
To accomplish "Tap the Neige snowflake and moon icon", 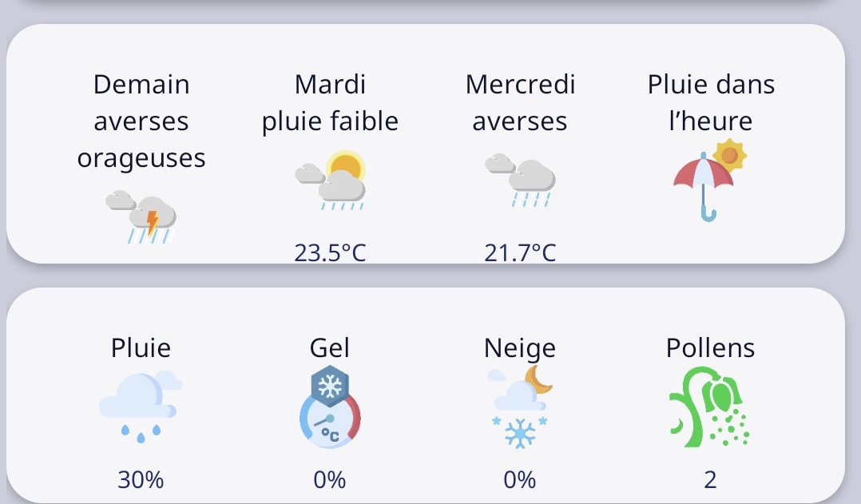I will (520, 407).
